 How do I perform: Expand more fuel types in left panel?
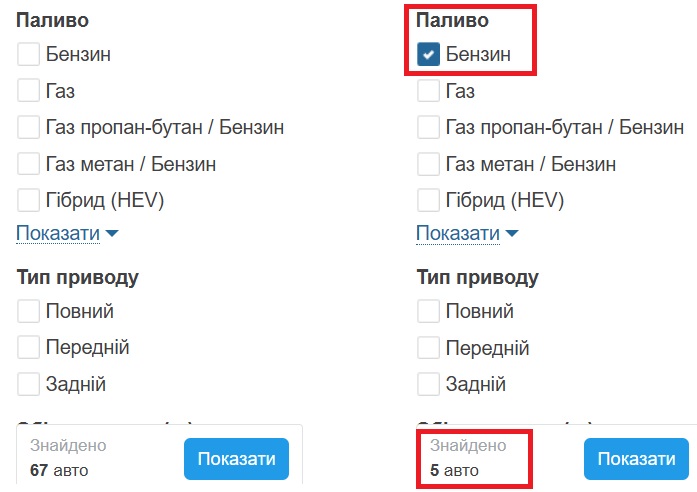67,234
